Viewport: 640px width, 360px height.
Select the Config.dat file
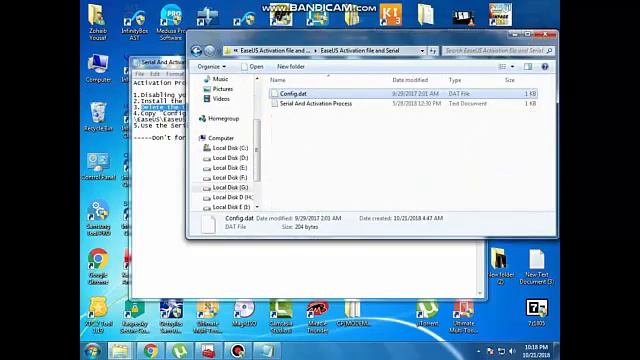point(403,93)
